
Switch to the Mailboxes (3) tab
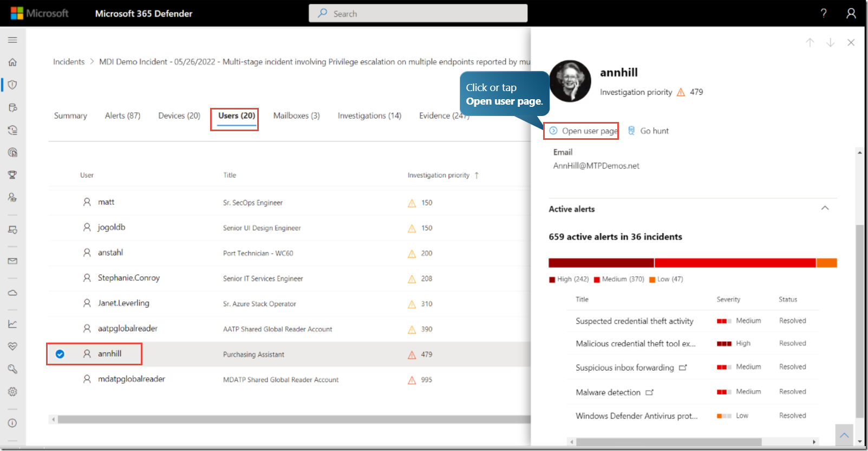point(297,115)
